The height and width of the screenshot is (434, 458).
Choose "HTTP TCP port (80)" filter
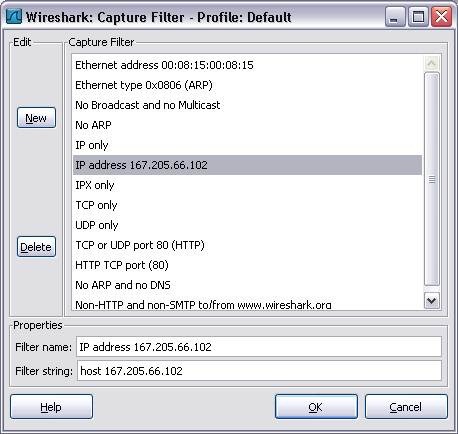pyautogui.click(x=247, y=265)
